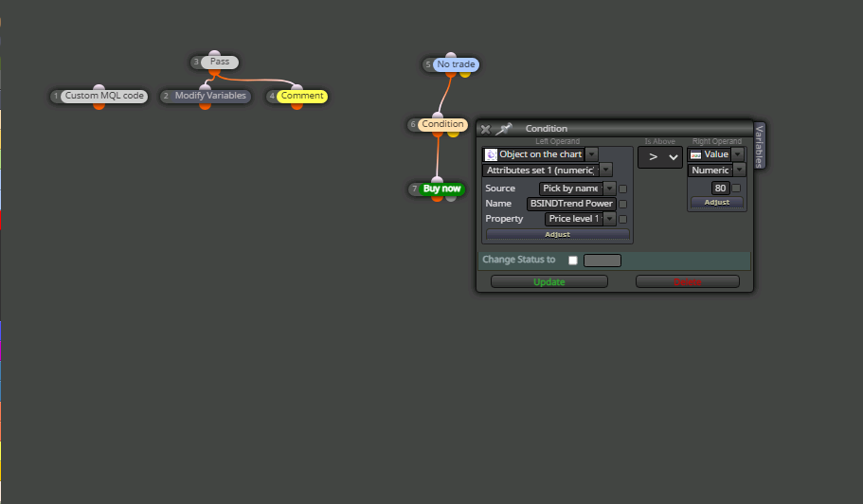Screen dimensions: 863x504
Task: Click the green Update button
Action: (549, 281)
